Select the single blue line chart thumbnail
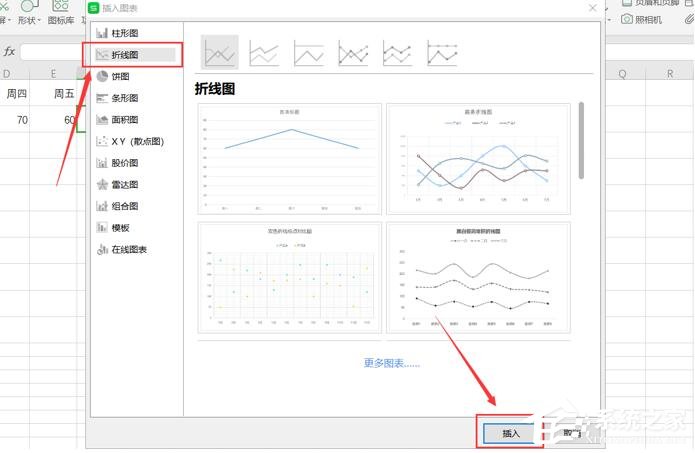Image resolution: width=695 pixels, height=453 pixels. click(x=289, y=158)
